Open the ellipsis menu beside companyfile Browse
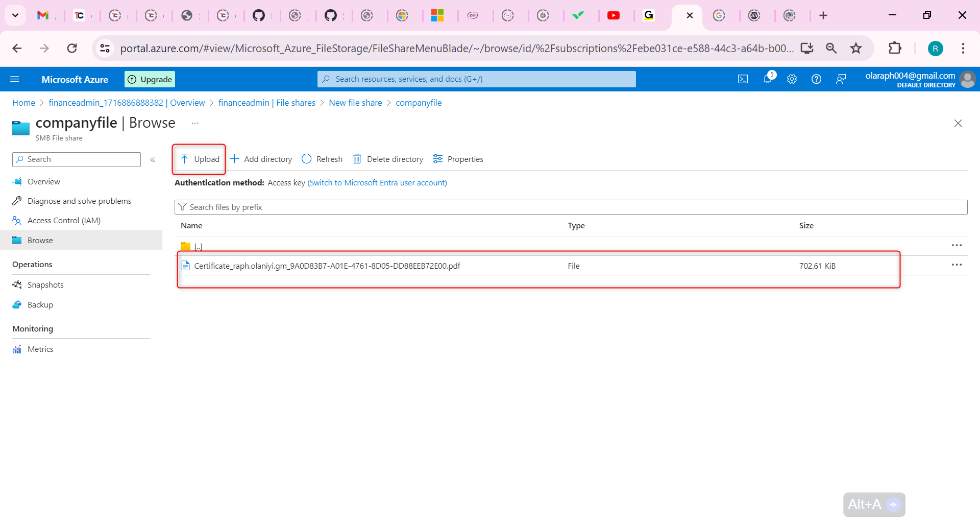The height and width of the screenshot is (521, 980). click(x=194, y=123)
